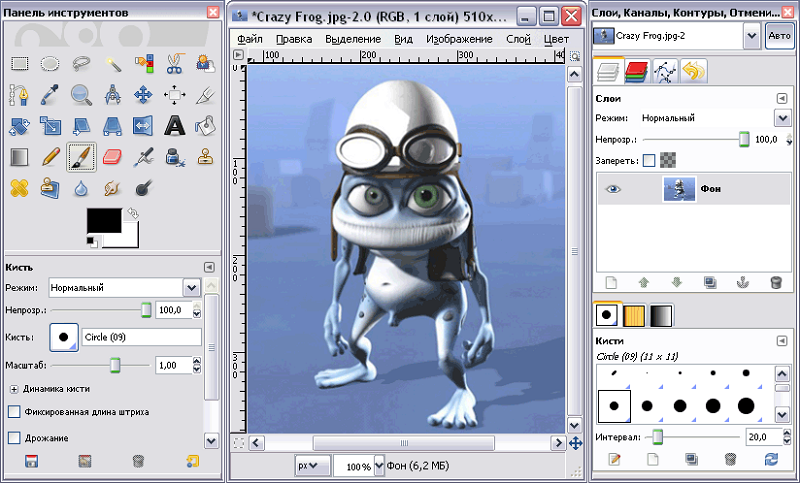The height and width of the screenshot is (483, 800).
Task: Toggle the Авто button in layers dock
Action: tap(779, 36)
